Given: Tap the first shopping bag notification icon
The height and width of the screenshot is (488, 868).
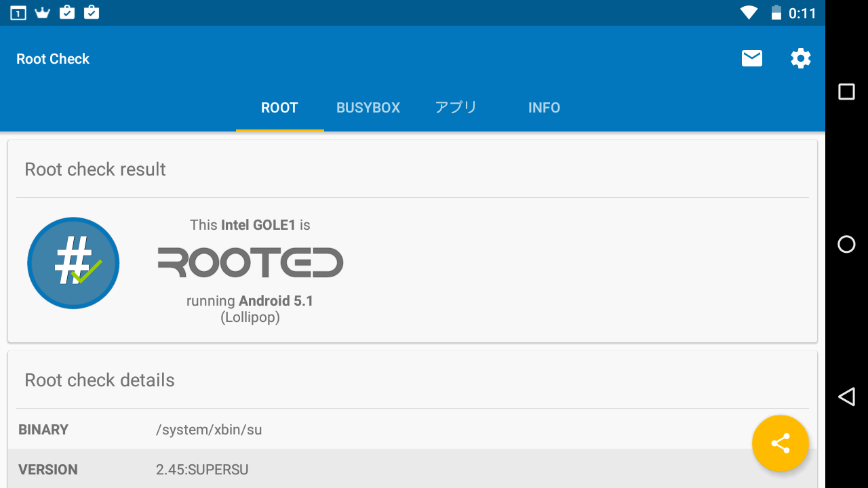Looking at the screenshot, I should point(67,12).
